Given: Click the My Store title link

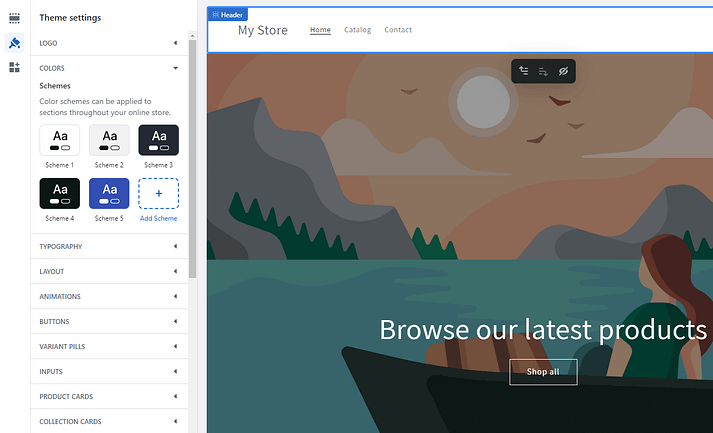Looking at the screenshot, I should click(x=262, y=30).
